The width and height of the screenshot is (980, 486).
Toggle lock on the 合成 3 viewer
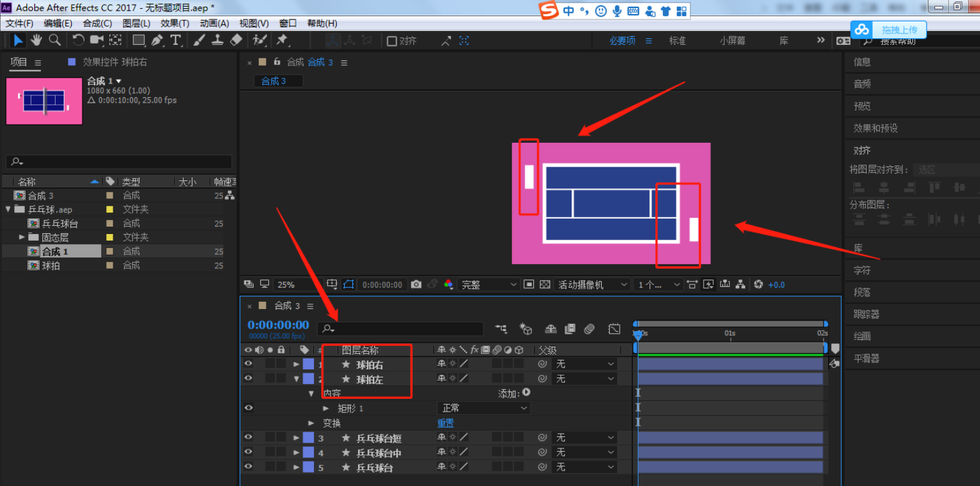click(276, 62)
